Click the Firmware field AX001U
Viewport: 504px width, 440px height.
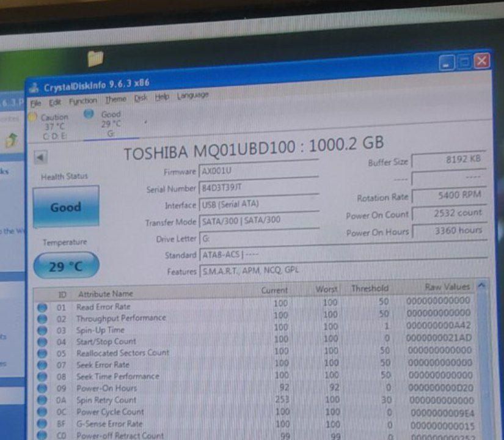(258, 170)
